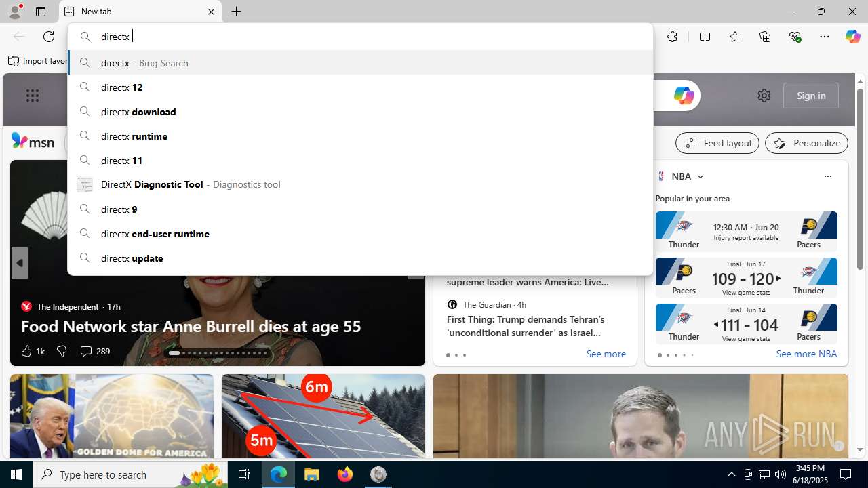Viewport: 868px width, 488px height.
Task: Go to previous carousel slide arrow
Action: click(19, 263)
